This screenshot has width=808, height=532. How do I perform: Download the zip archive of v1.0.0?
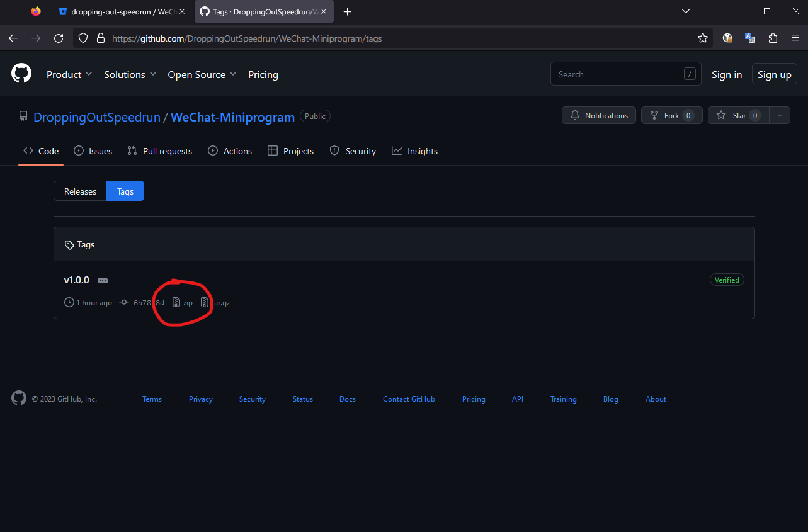(183, 303)
